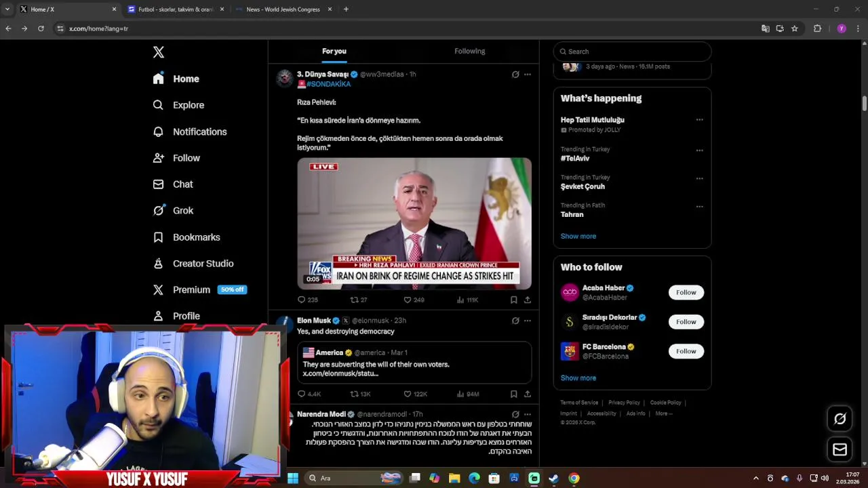Screen dimensions: 868x488
Task: Open Grok action on 3. Dünya Savaşı post
Action: [515, 75]
